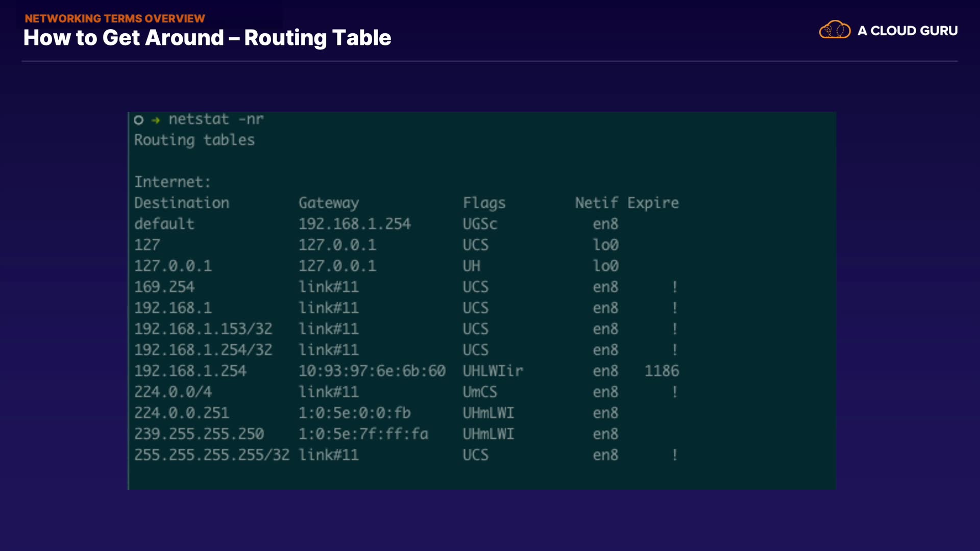Click the Destination column header
Image resolution: width=980 pixels, height=551 pixels.
182,203
